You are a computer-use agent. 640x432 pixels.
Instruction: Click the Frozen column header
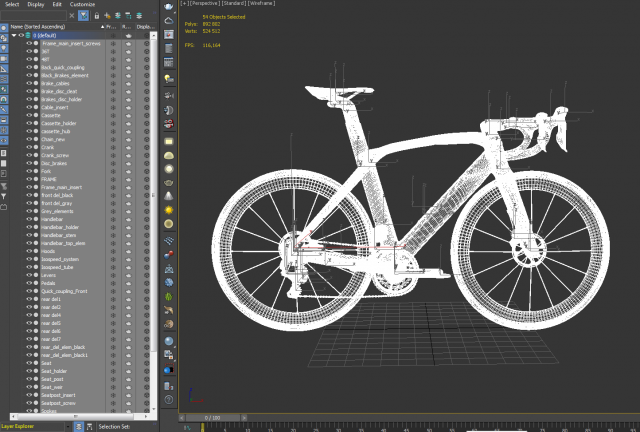click(x=112, y=27)
